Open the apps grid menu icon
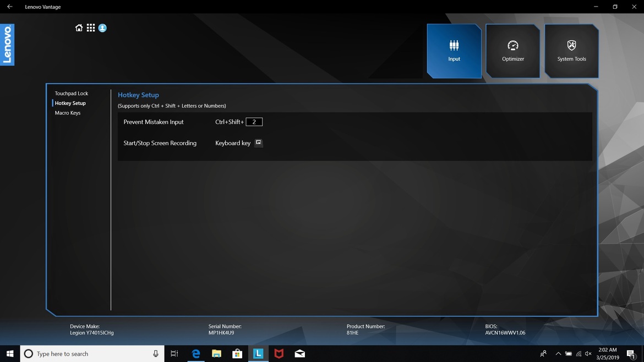This screenshot has height=362, width=644. [91, 28]
